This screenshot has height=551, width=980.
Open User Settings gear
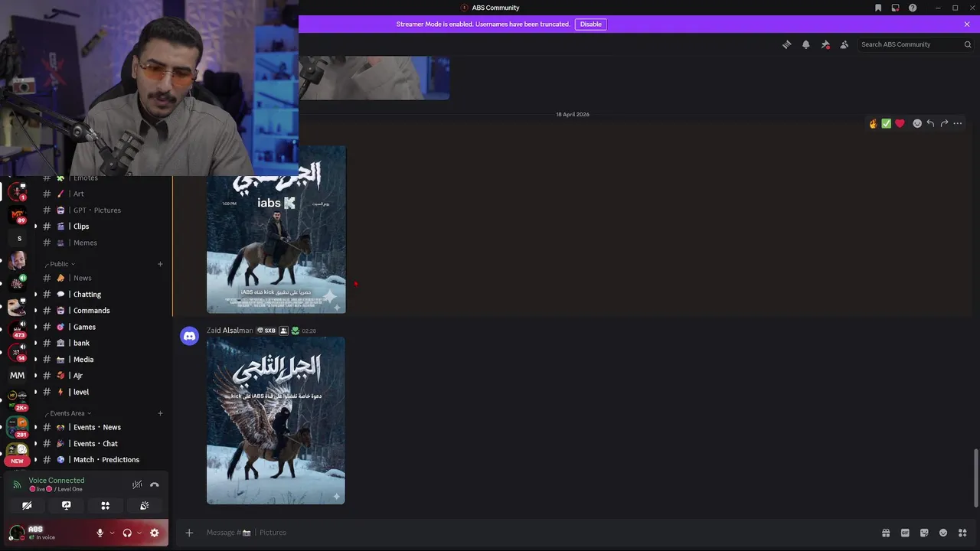155,533
